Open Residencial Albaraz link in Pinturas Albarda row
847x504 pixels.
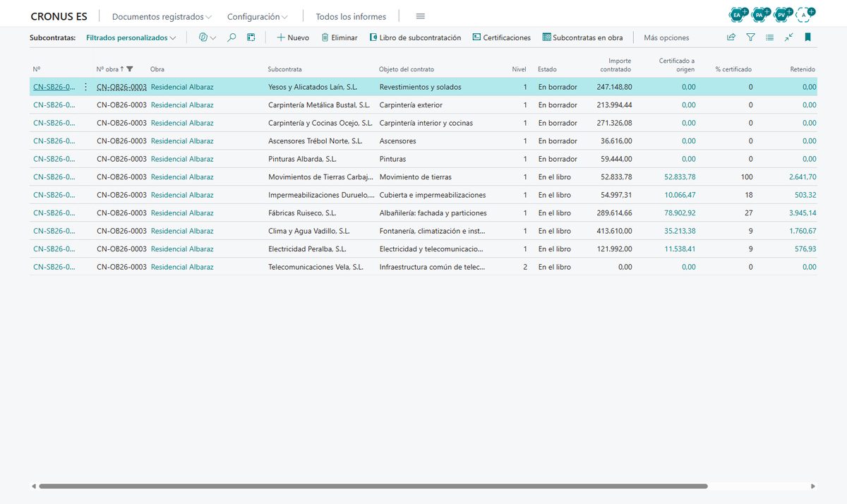point(182,159)
